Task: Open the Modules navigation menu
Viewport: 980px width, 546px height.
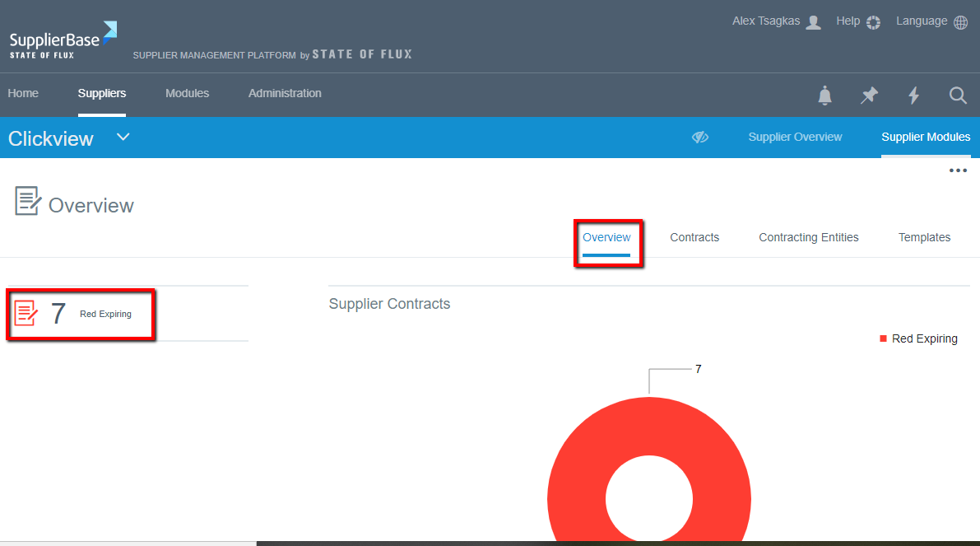Action: (187, 93)
